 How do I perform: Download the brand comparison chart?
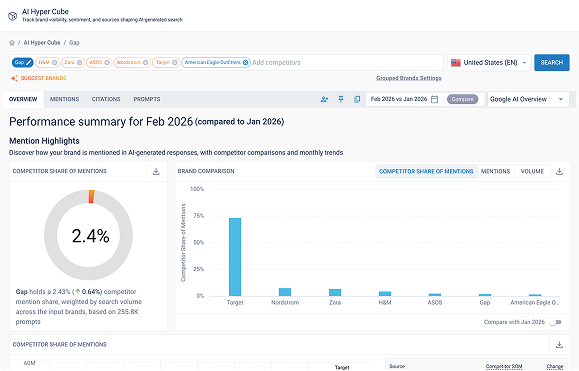559,171
